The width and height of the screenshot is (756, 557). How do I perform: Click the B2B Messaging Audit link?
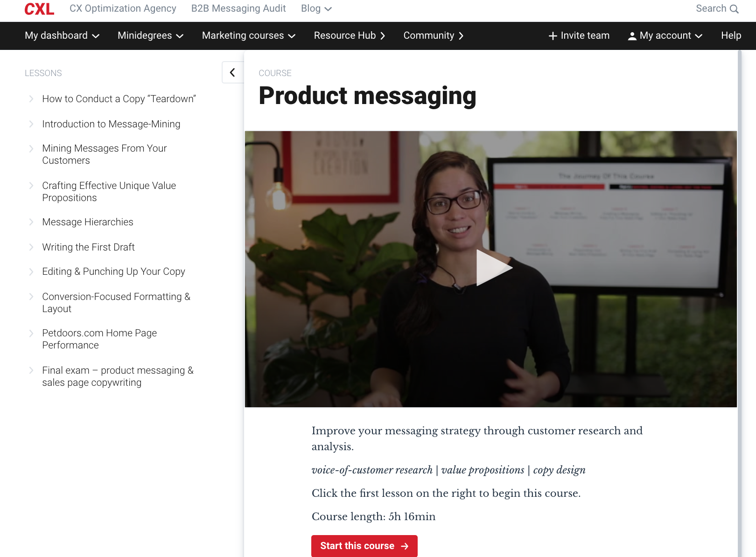[238, 8]
